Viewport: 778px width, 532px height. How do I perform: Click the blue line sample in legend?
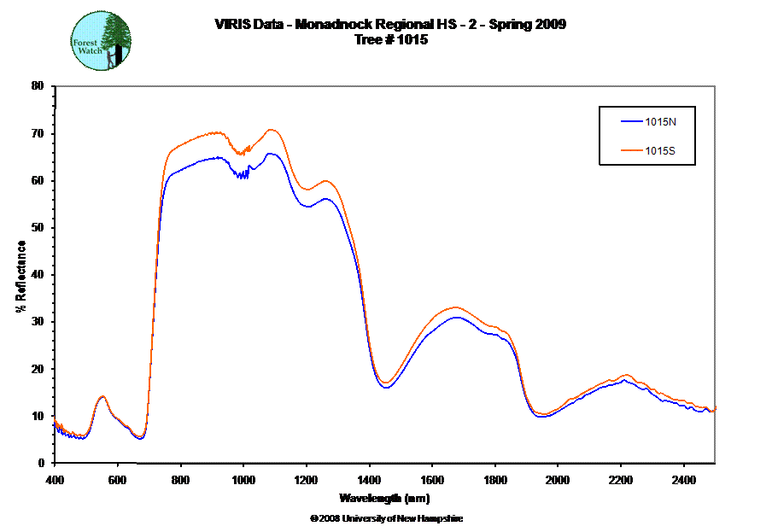[x=631, y=122]
